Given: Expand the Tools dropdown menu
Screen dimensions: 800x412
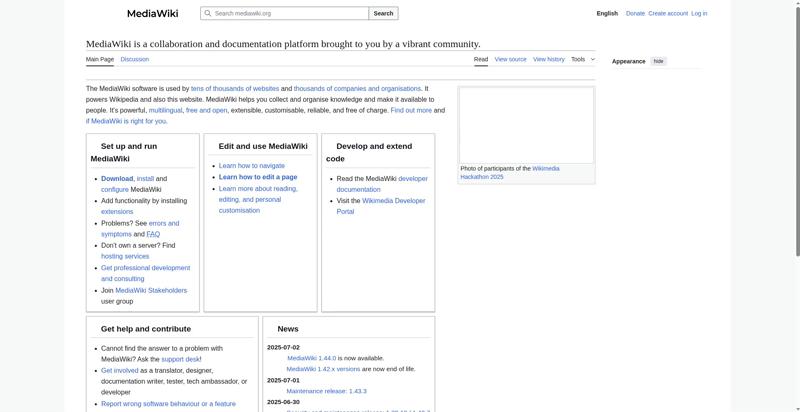Looking at the screenshot, I should click(x=583, y=60).
